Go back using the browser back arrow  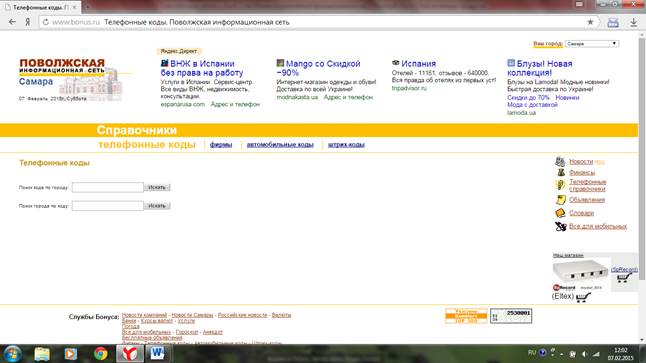12,22
